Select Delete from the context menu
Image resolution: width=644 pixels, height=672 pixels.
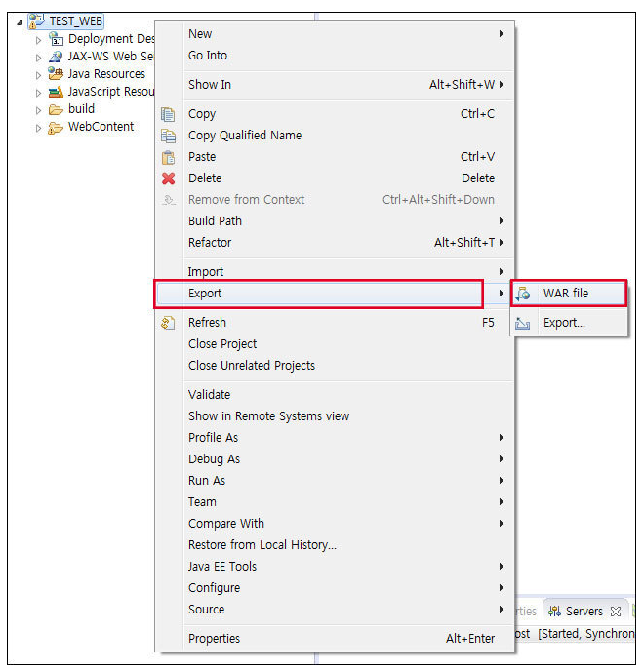click(x=335, y=178)
